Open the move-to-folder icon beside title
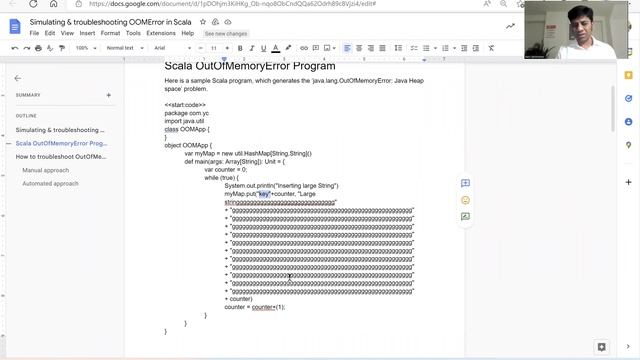The height and width of the screenshot is (360, 640). coord(215,22)
